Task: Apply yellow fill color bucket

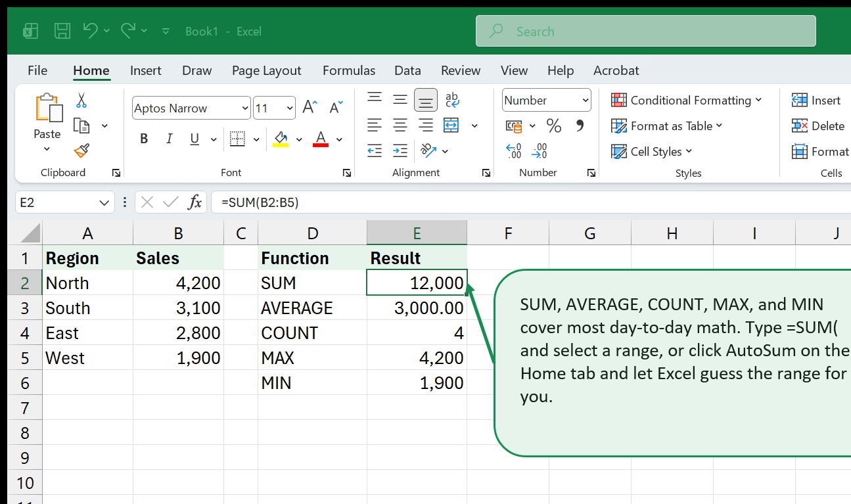Action: point(281,139)
